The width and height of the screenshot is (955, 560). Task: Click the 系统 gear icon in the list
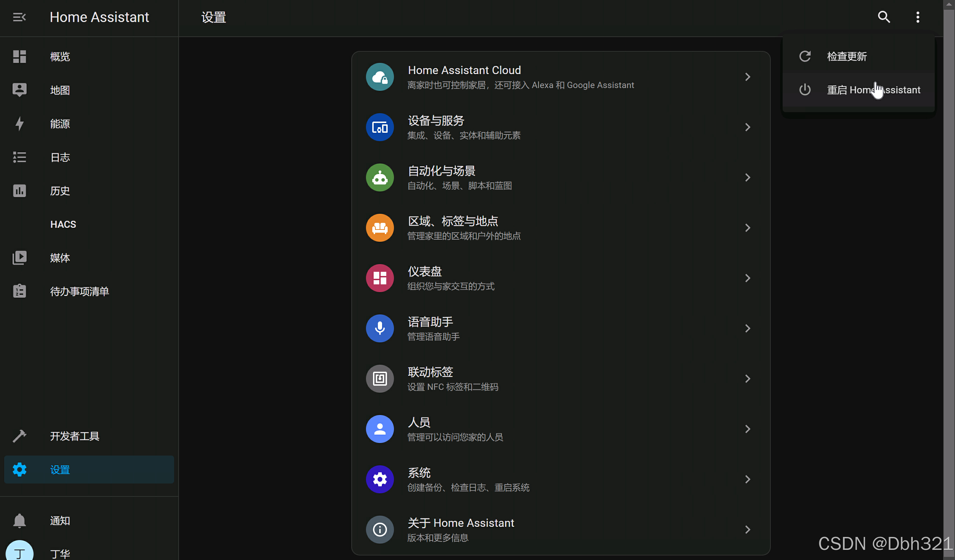click(380, 479)
